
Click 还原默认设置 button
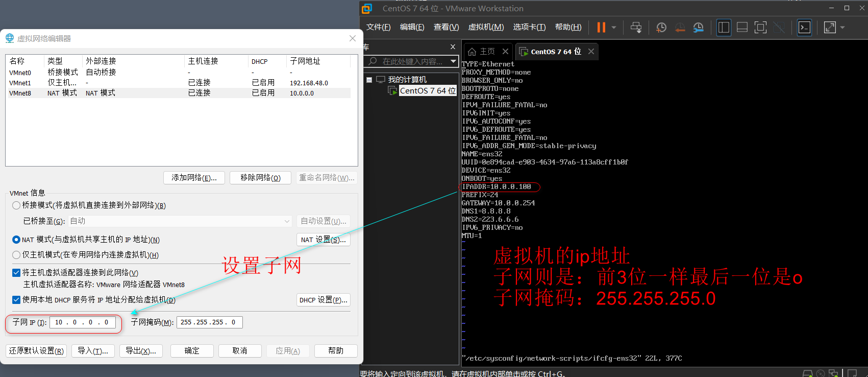pyautogui.click(x=36, y=351)
